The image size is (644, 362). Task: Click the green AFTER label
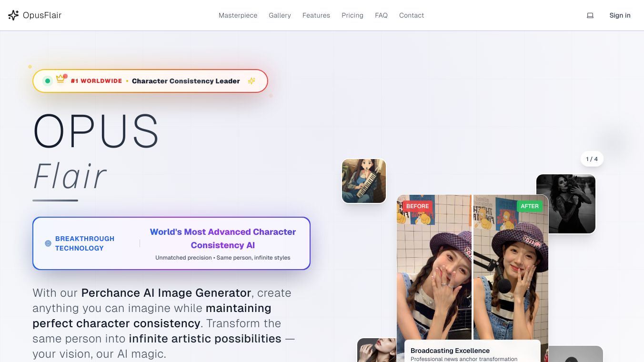[530, 206]
